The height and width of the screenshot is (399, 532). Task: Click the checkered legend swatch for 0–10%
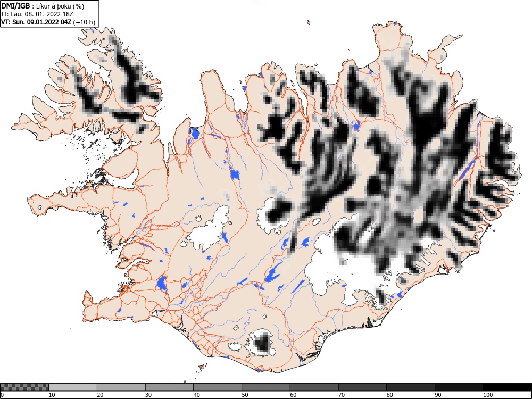25,387
